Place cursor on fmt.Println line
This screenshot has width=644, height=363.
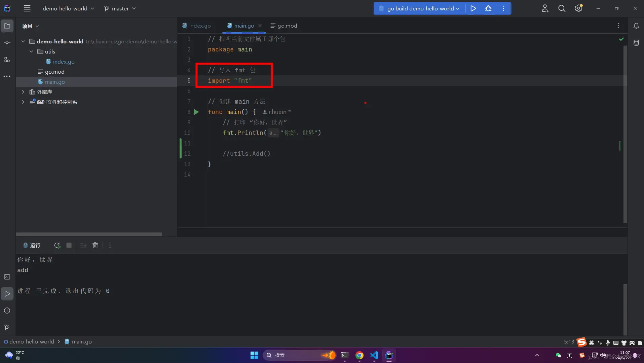pyautogui.click(x=272, y=133)
